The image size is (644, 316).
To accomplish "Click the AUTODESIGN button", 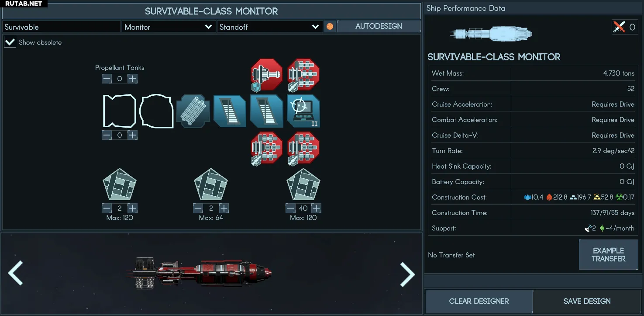I will (x=379, y=26).
